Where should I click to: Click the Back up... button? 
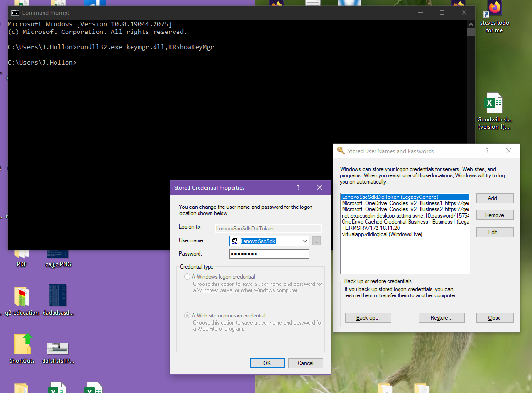(x=368, y=318)
